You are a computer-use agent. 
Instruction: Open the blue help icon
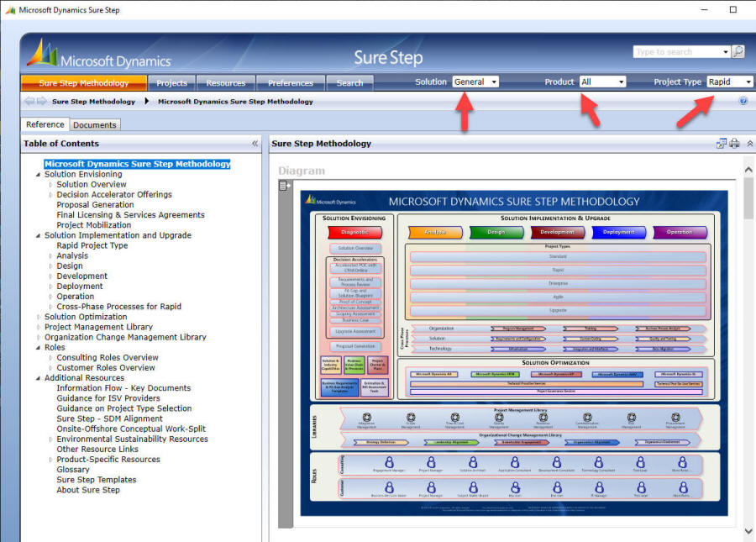(743, 101)
